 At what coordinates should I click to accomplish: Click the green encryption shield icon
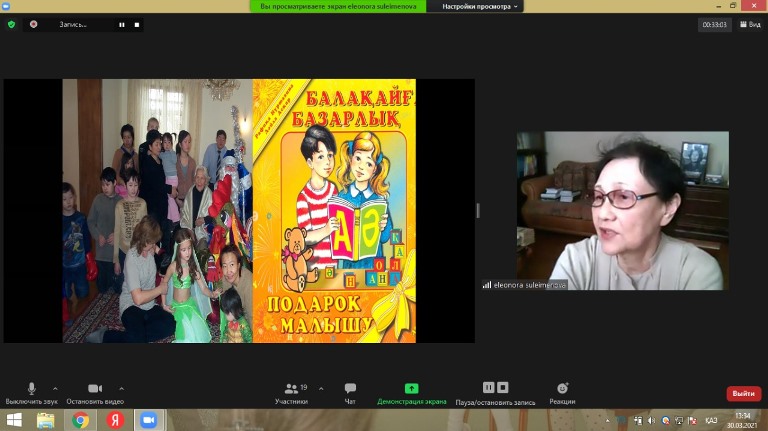point(11,24)
